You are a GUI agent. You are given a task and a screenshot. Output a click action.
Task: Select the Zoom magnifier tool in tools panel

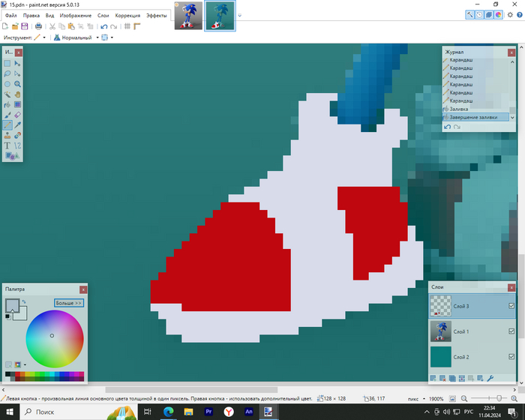click(17, 84)
